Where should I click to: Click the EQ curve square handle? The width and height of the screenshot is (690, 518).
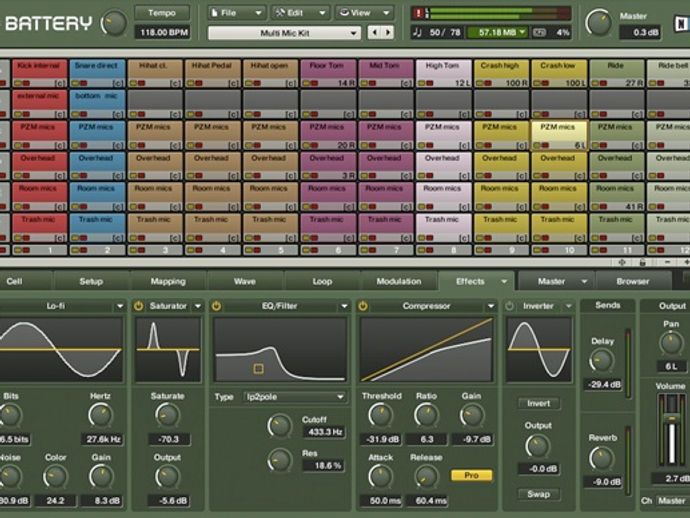[x=258, y=368]
